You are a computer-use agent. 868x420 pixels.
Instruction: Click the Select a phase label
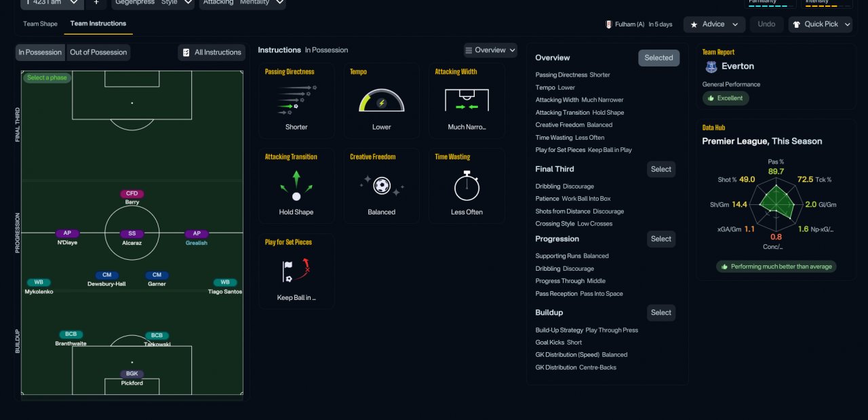tap(47, 78)
